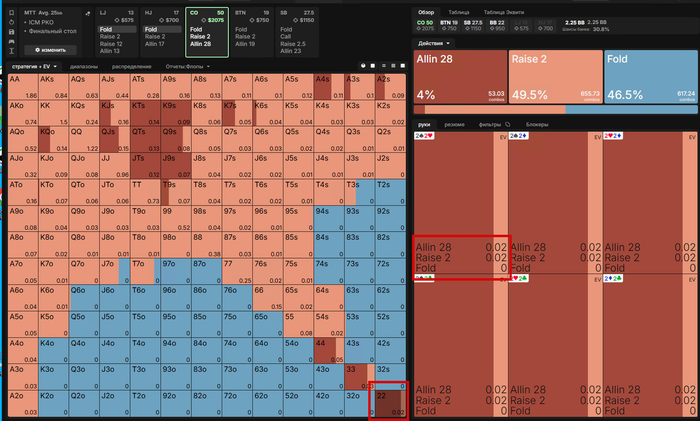700x421 pixels.
Task: Click the изменить button
Action: [50, 50]
